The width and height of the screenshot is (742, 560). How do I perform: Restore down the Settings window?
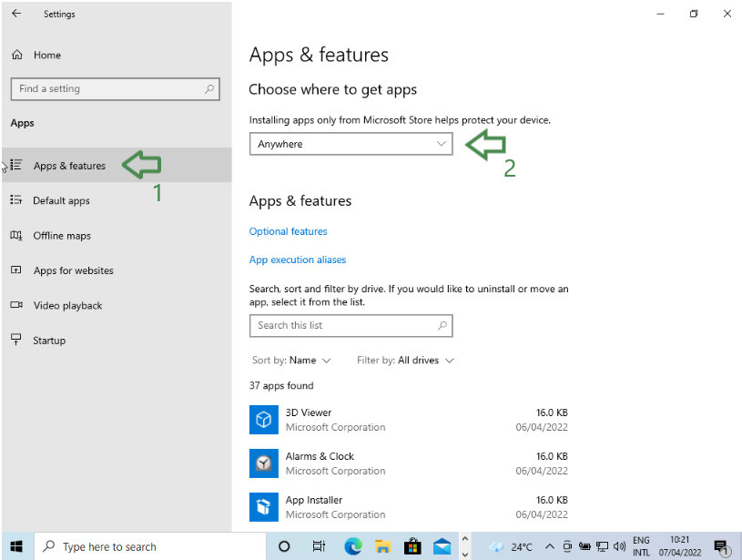coord(694,14)
